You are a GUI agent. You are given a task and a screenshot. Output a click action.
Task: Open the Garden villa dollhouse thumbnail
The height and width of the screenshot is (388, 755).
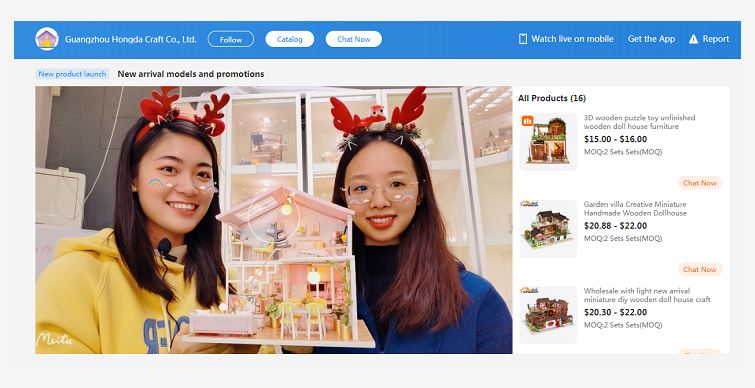548,228
